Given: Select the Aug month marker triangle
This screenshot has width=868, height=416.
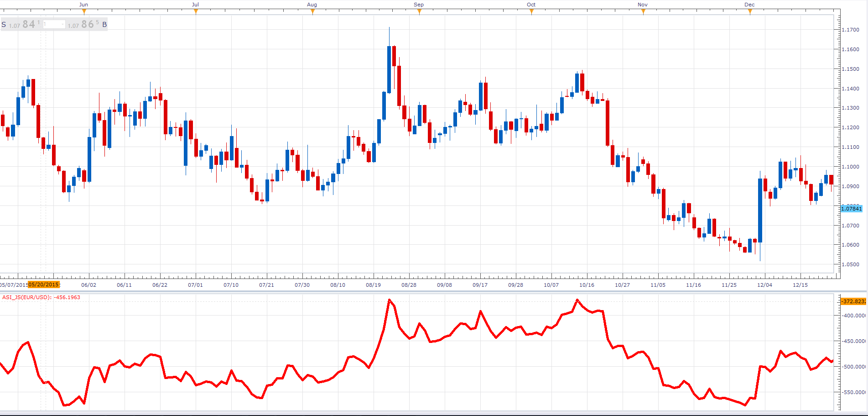Looking at the screenshot, I should click(x=312, y=12).
